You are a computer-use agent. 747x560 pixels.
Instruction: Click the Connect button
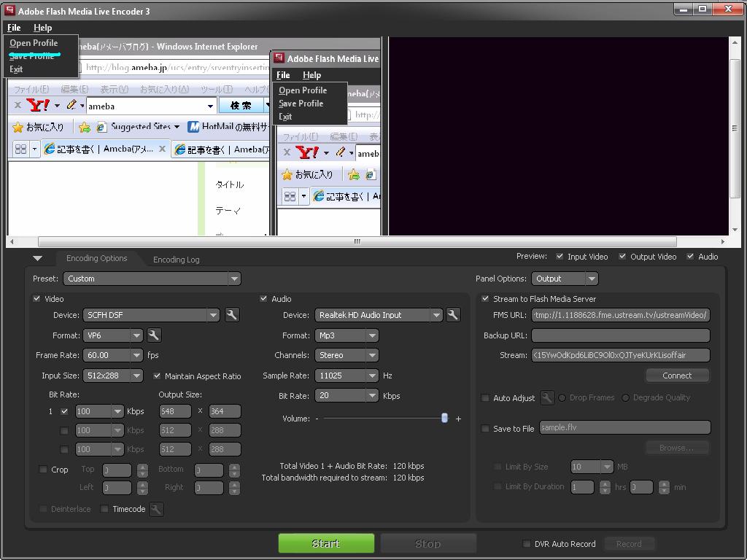pyautogui.click(x=678, y=376)
